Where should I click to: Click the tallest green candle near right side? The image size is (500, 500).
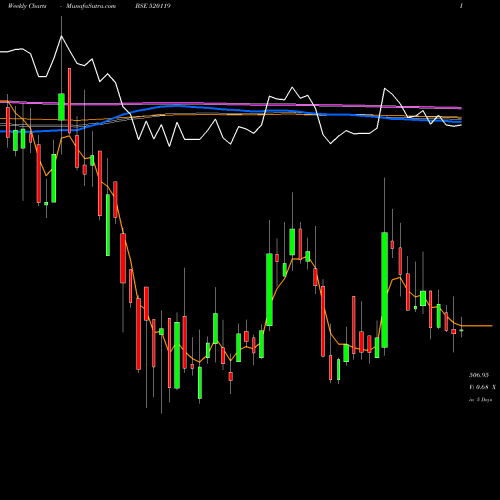tap(385, 290)
